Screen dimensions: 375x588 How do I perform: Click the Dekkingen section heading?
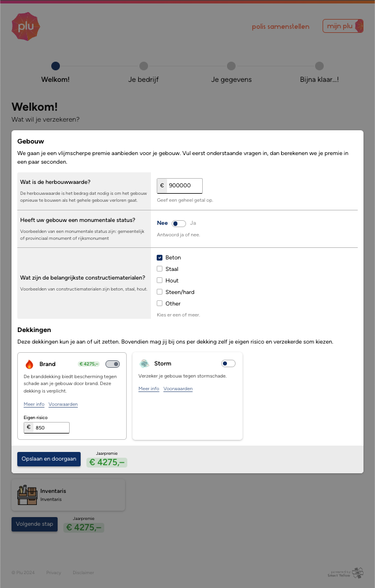34,330
